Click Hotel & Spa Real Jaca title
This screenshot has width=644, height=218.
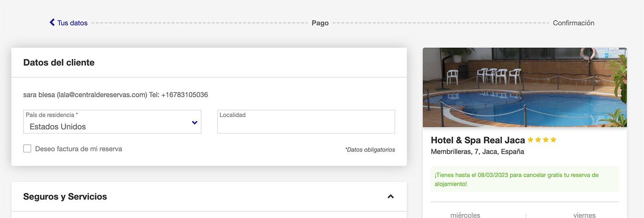click(478, 140)
